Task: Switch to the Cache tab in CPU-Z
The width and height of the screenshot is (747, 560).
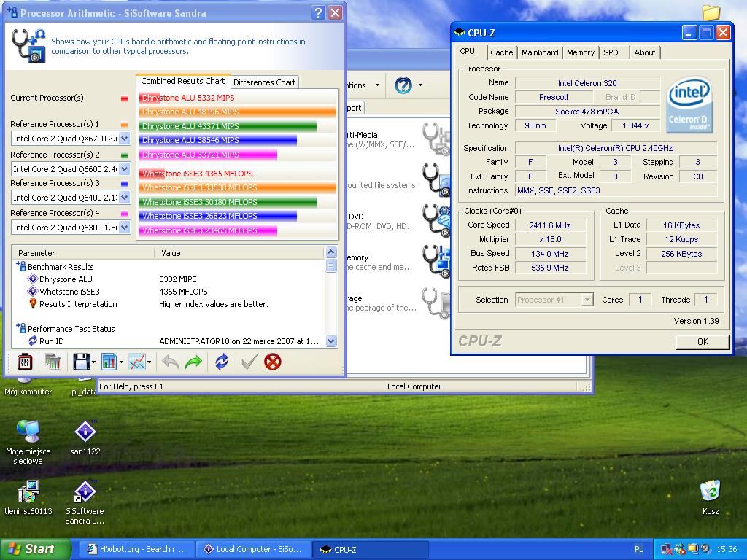Action: [x=502, y=52]
